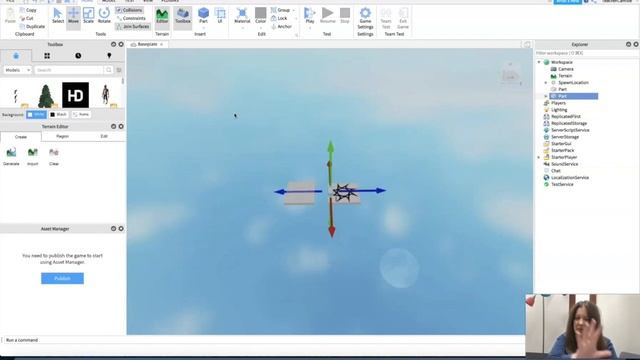Toggle Anchor on the selected part
The image size is (640, 360).
coord(282,27)
